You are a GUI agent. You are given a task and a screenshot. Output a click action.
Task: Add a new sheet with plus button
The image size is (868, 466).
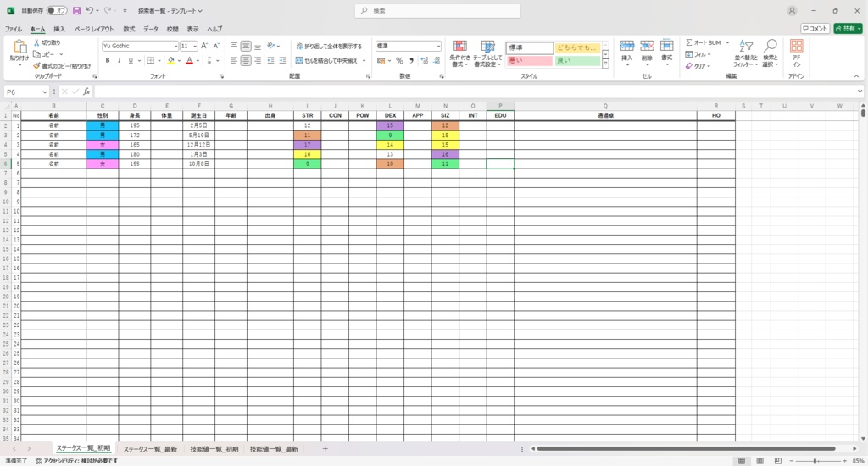pyautogui.click(x=325, y=449)
